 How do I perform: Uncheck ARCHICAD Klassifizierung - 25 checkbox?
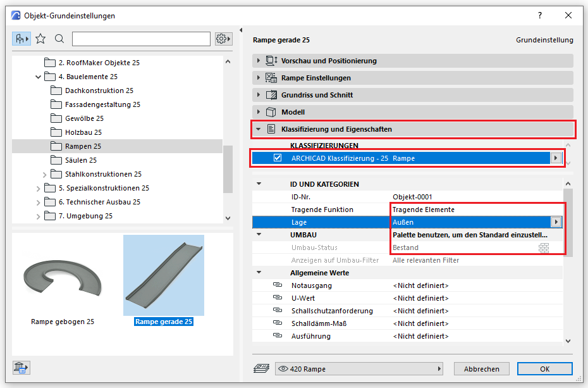point(277,158)
